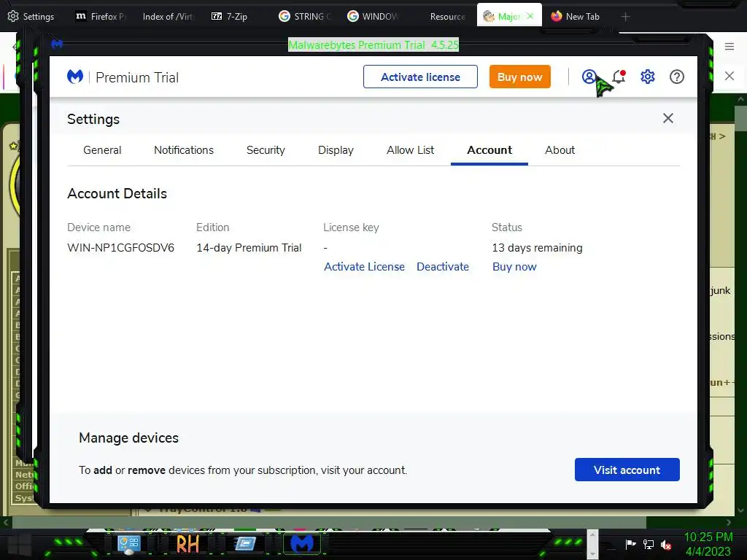Click the orange Buy now button
747x560 pixels.
(519, 77)
